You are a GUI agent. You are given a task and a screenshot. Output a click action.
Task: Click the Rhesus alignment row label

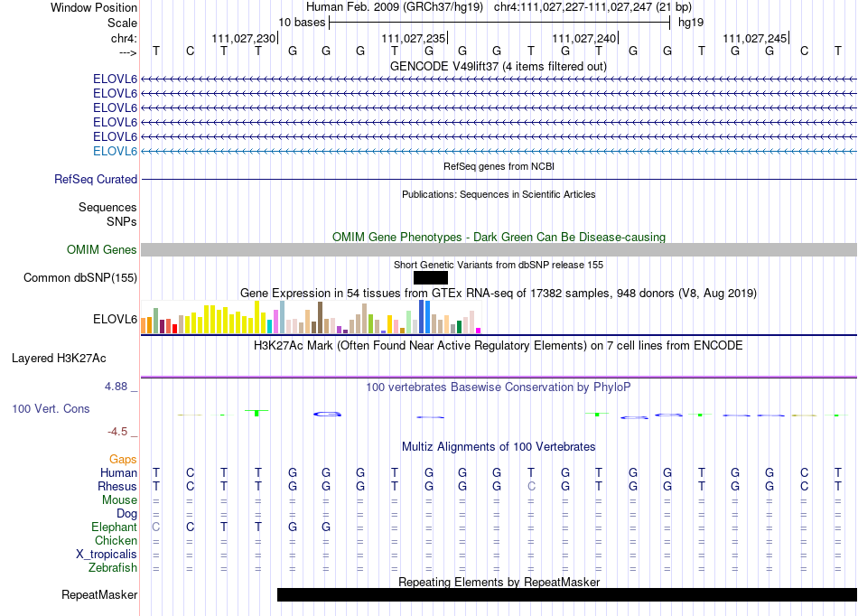(x=117, y=486)
